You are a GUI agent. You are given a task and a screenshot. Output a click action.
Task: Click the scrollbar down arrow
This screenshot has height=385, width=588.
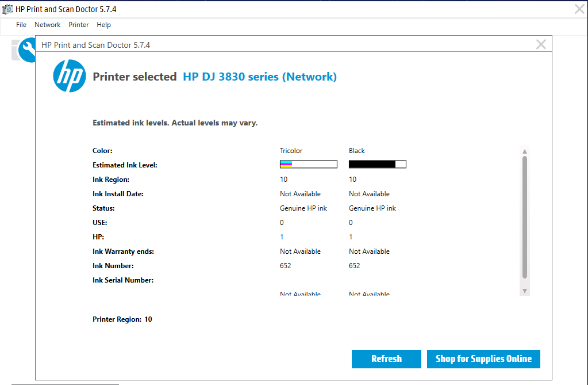click(x=524, y=290)
